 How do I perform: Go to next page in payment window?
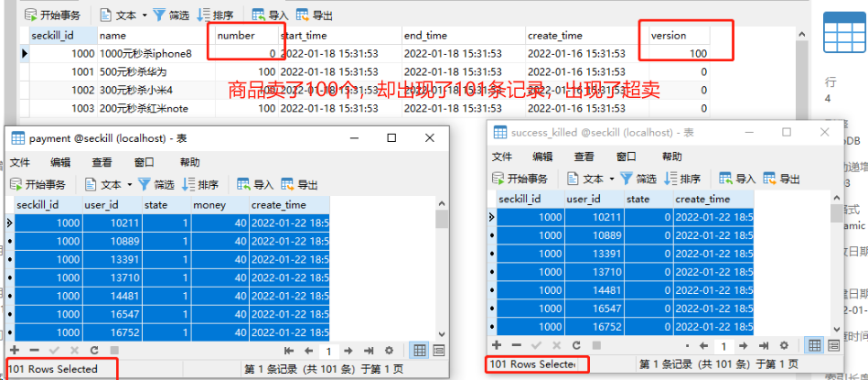[x=348, y=351]
